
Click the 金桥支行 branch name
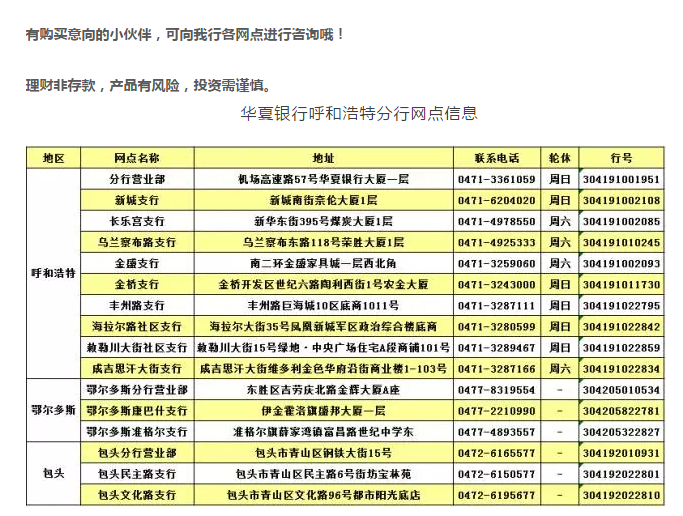[x=137, y=284]
